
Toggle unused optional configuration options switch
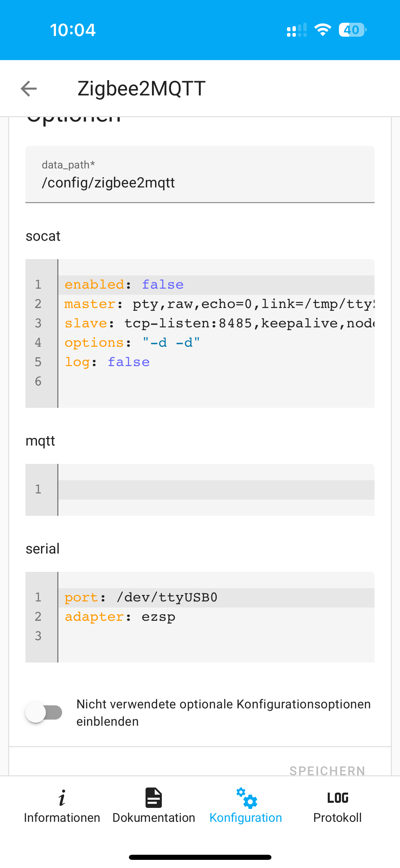coord(44,712)
